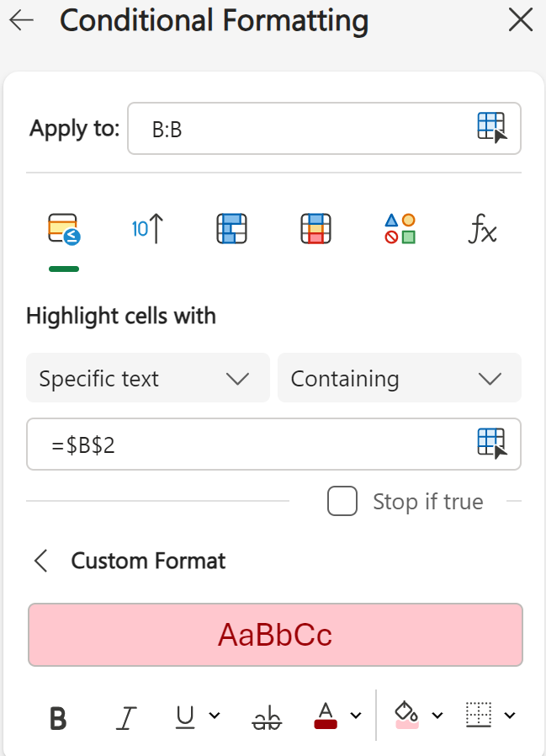This screenshot has height=756, width=546.
Task: Collapse Custom Format with the back chevron
Action: (x=40, y=561)
